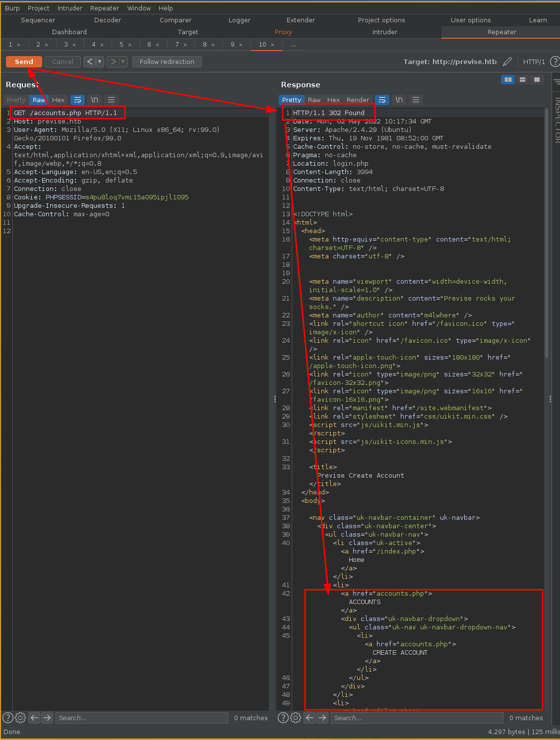Go to previous response search match
This screenshot has width=560, height=740.
click(310, 718)
